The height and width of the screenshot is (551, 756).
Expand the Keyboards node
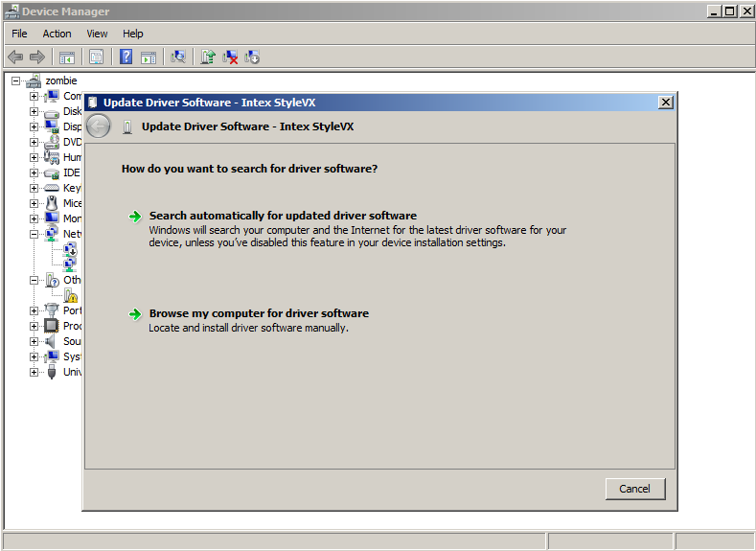point(34,188)
